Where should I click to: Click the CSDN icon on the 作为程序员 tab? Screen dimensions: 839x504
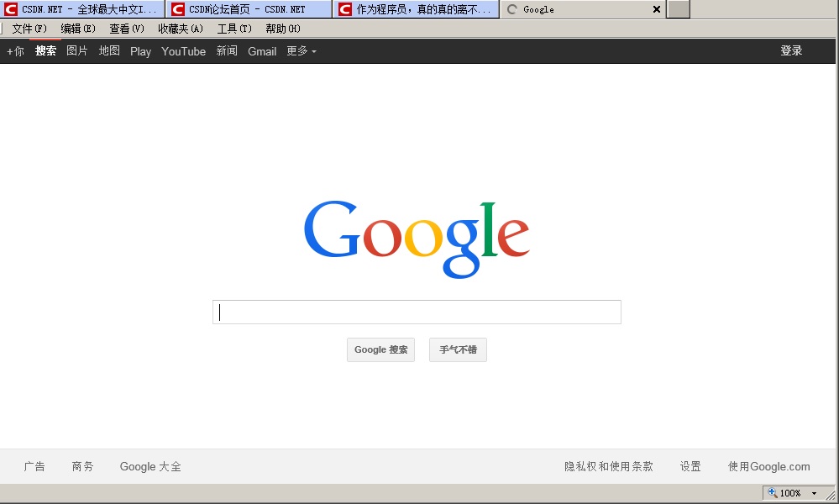tap(345, 9)
